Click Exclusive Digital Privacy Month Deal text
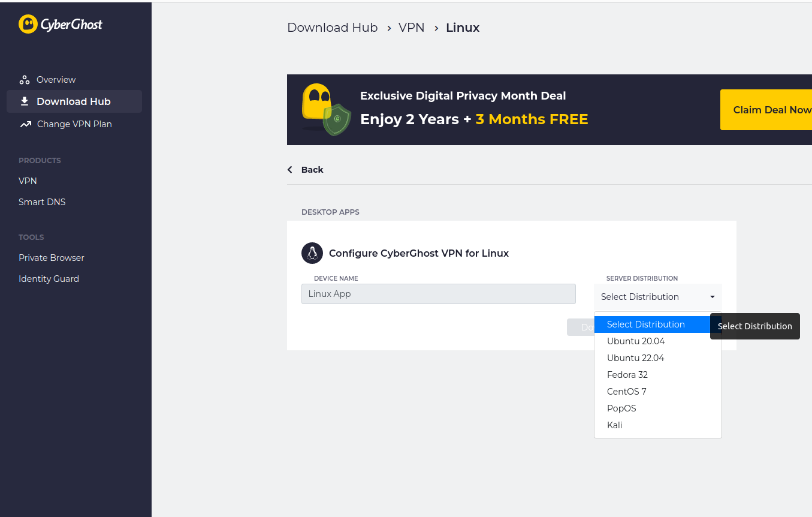The width and height of the screenshot is (812, 517). pos(463,96)
